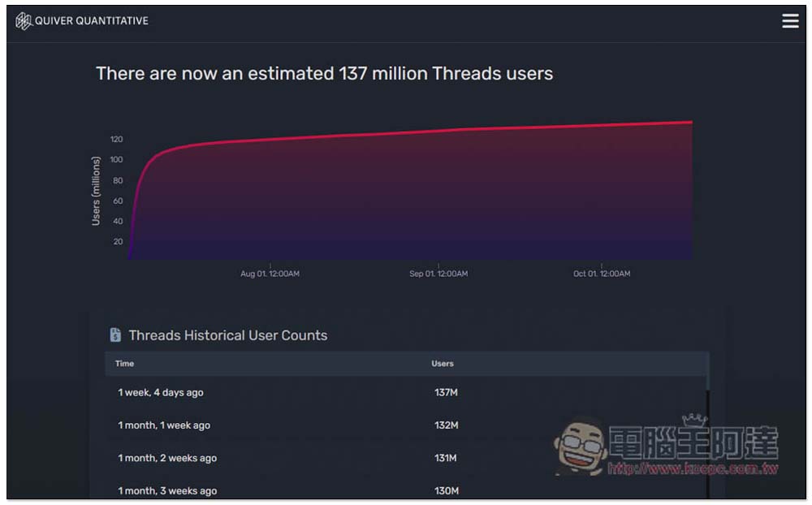Viewport: 812px width, 505px height.
Task: Select the '1 week, 4 days ago' row
Action: [407, 393]
